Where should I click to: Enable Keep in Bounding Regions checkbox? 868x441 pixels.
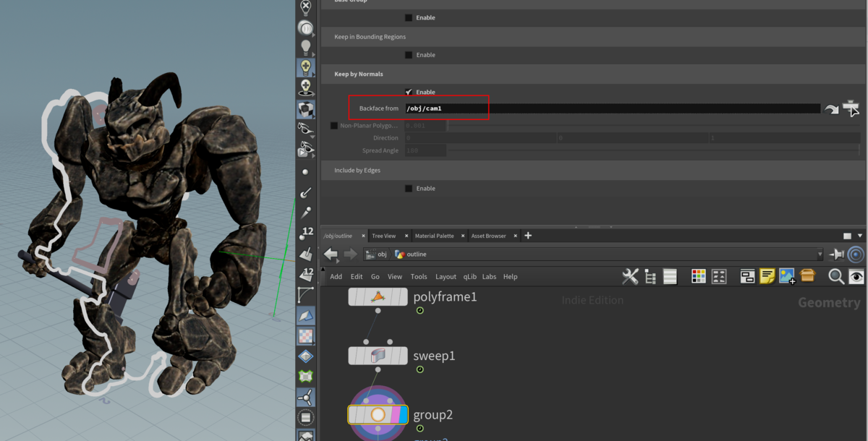(x=409, y=55)
